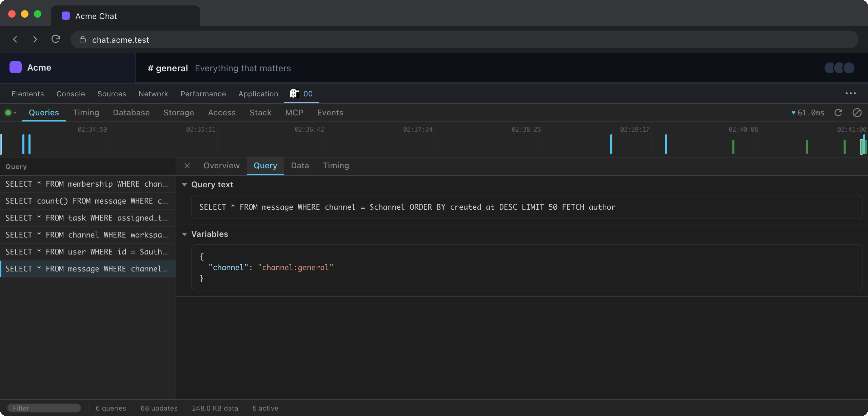This screenshot has height=416, width=868.
Task: Open the Elements devtools tab
Action: pyautogui.click(x=28, y=94)
